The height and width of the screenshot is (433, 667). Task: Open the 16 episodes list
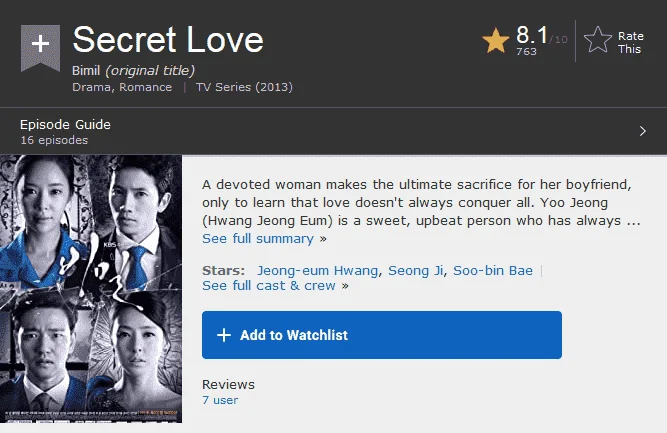click(54, 140)
